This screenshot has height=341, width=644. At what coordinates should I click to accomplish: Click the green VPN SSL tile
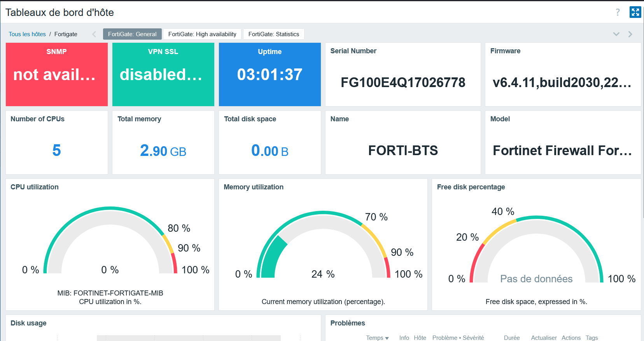tap(163, 74)
